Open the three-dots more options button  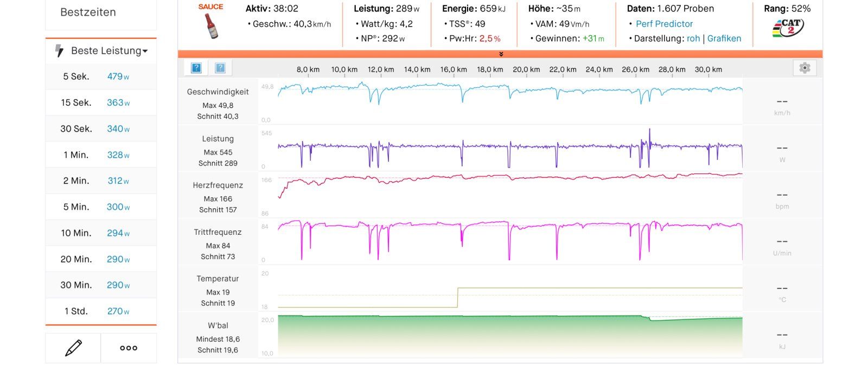(x=129, y=348)
